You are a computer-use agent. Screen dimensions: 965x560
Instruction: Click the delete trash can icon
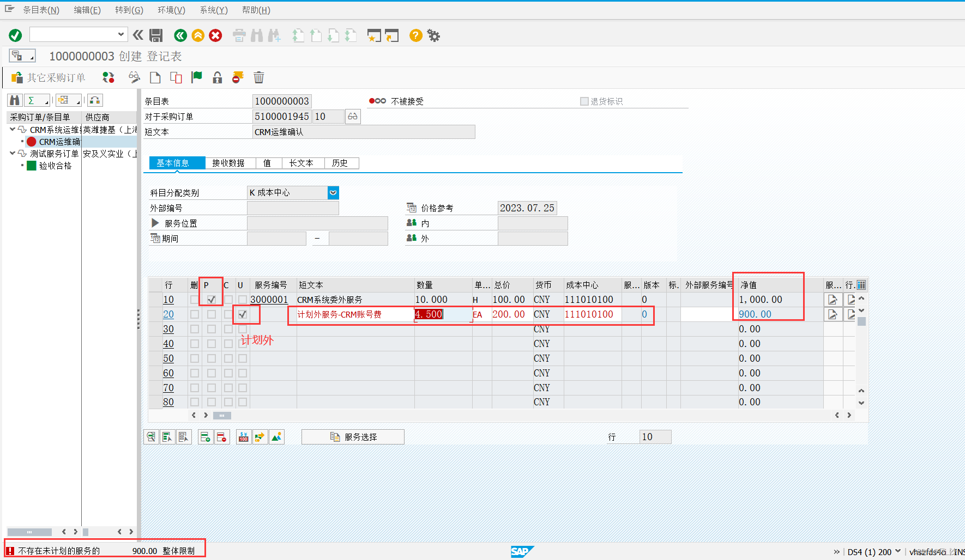259,77
